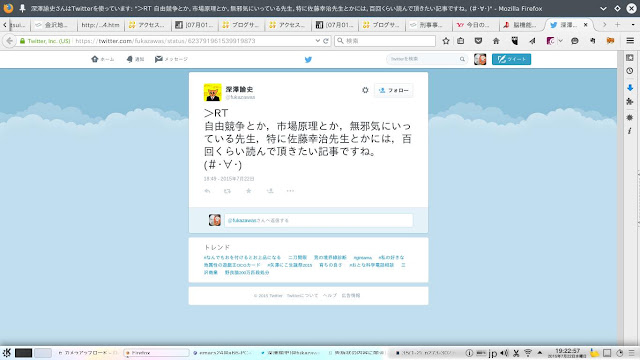
Task: Open Twitter 通知 notifications
Action: point(135,59)
